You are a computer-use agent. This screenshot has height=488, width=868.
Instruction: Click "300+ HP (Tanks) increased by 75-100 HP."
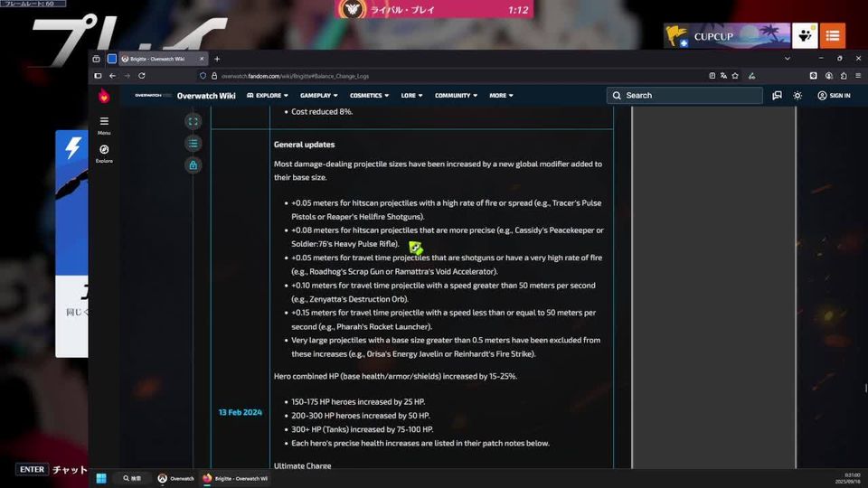pos(362,429)
